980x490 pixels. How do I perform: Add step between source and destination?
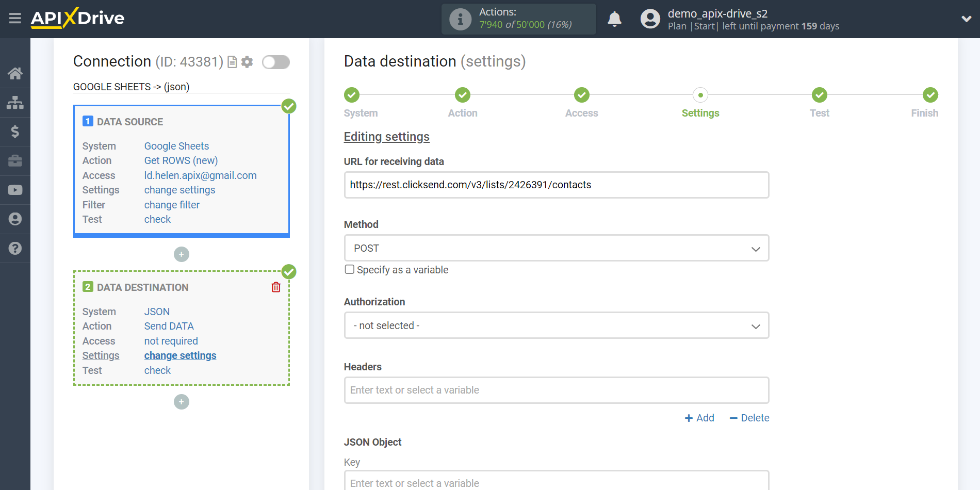point(182,254)
